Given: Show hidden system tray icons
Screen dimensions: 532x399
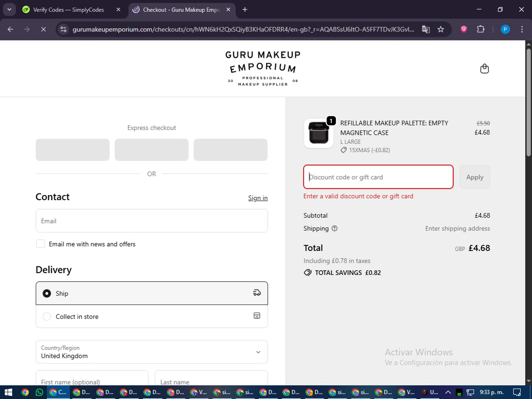Looking at the screenshot, I should (448, 392).
